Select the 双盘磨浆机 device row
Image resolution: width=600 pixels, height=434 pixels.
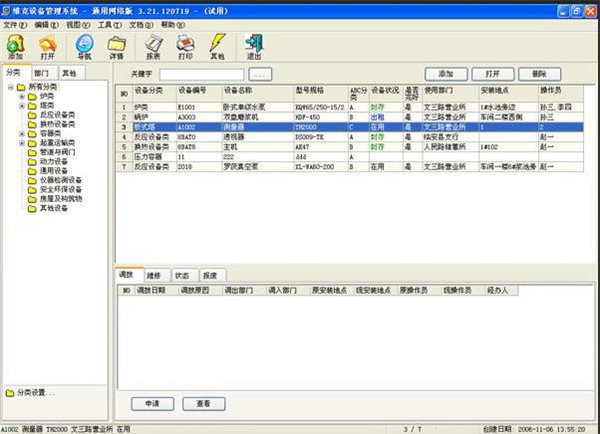click(350, 117)
